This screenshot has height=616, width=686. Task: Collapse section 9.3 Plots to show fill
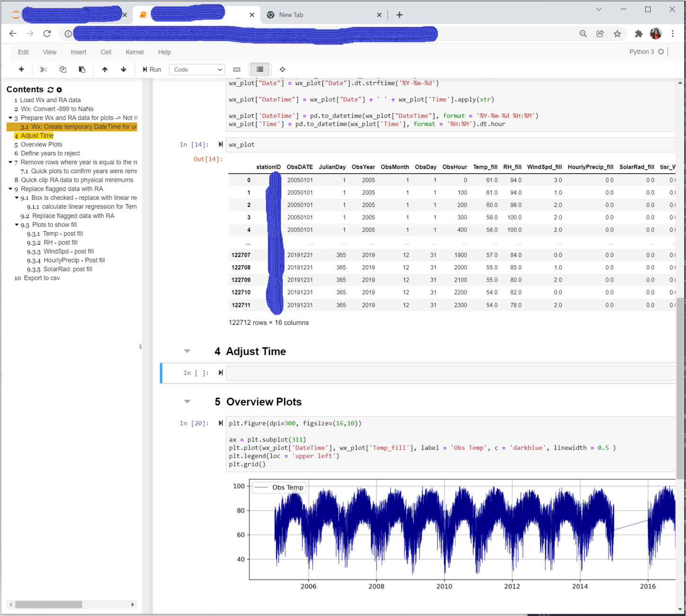point(17,224)
